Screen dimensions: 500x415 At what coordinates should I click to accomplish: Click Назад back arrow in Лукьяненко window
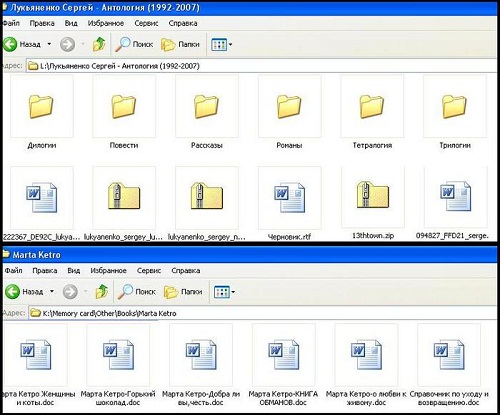[10, 44]
